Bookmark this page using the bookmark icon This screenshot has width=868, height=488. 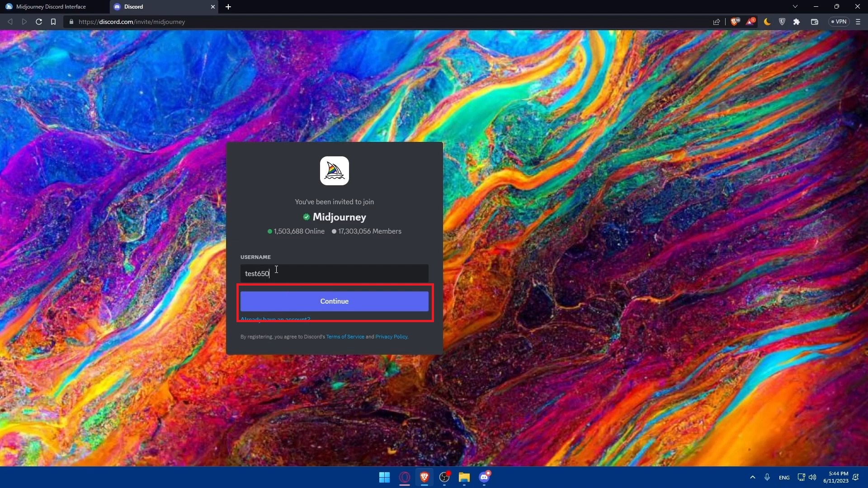pos(53,22)
